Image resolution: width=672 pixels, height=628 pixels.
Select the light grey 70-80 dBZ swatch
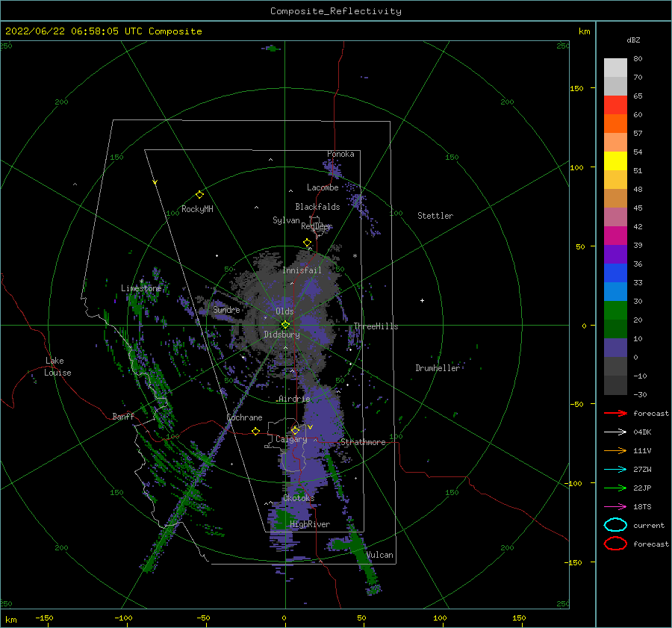click(x=615, y=68)
